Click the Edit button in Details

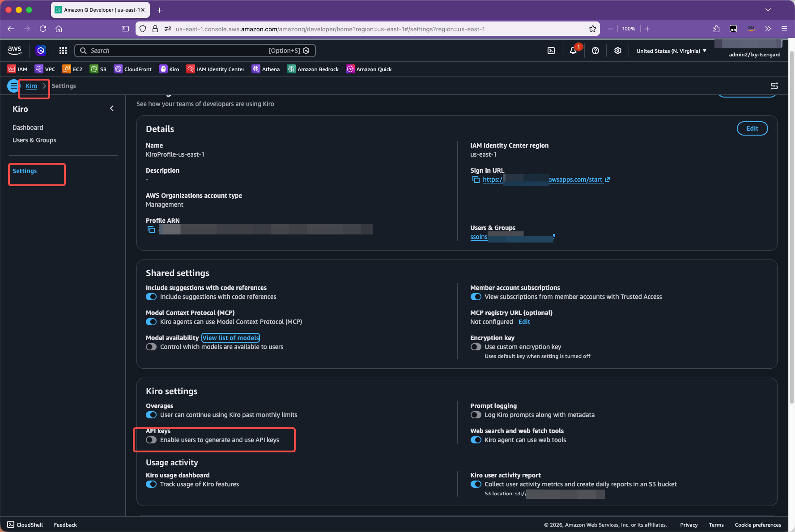[x=752, y=128]
